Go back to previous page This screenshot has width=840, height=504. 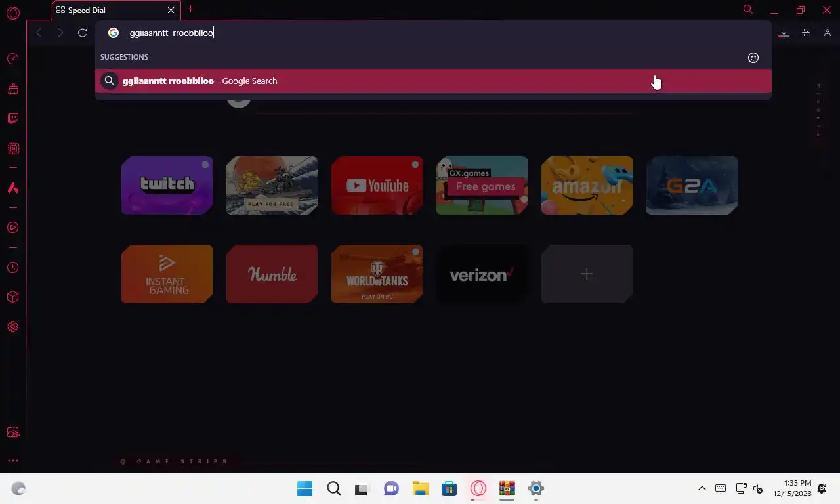point(39,33)
